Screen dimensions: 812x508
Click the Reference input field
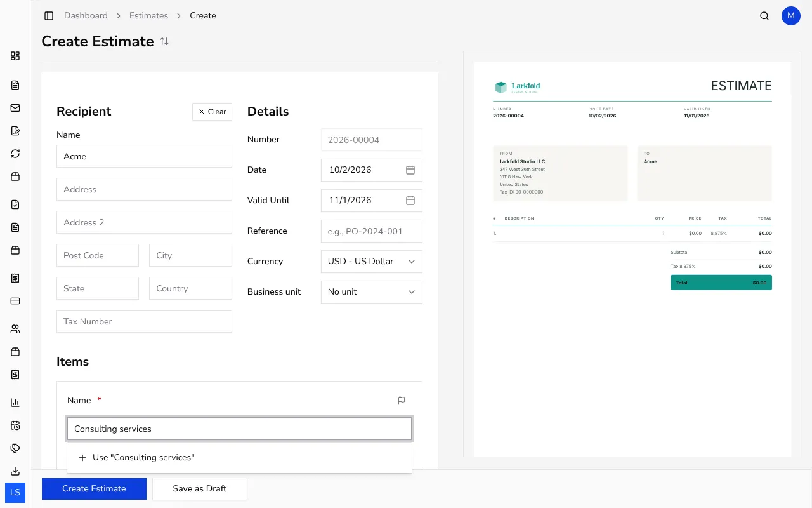point(372,231)
